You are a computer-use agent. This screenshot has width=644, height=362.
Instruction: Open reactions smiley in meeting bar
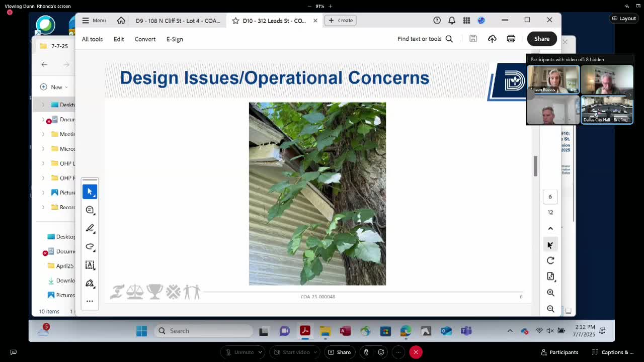(x=381, y=352)
